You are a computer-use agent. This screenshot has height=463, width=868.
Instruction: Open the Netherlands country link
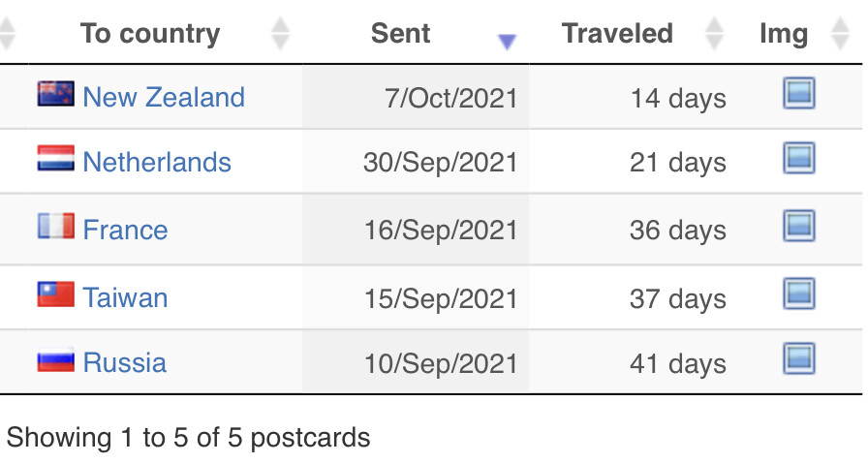(x=157, y=162)
